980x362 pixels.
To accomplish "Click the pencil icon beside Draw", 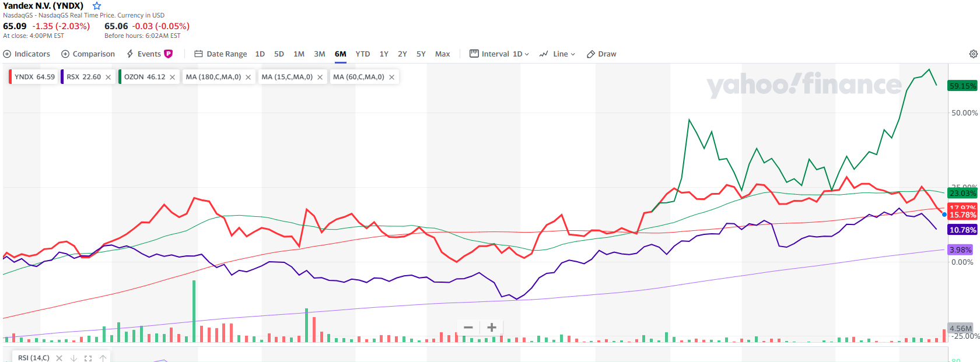I will click(x=591, y=54).
